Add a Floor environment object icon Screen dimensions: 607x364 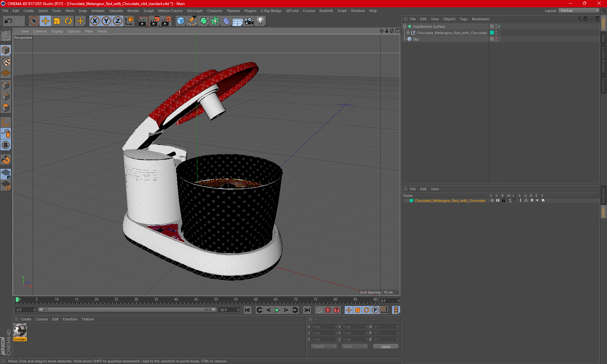click(237, 21)
